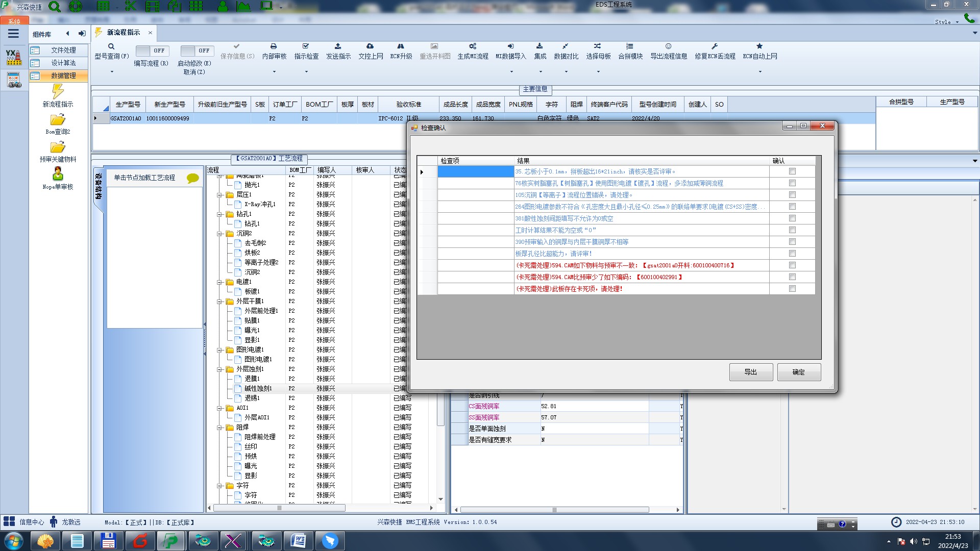Image resolution: width=980 pixels, height=551 pixels.
Task: Select the 数据管理 sidebar item
Action: coord(63,76)
